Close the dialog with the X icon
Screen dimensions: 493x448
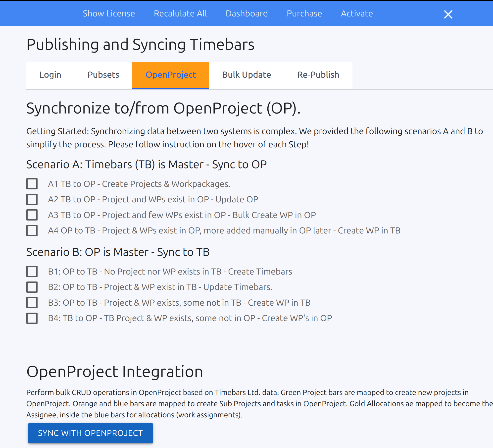tap(448, 14)
